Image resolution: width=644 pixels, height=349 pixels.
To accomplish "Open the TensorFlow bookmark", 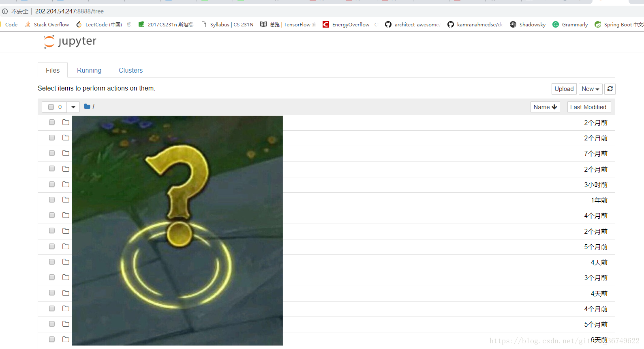I will tap(288, 24).
